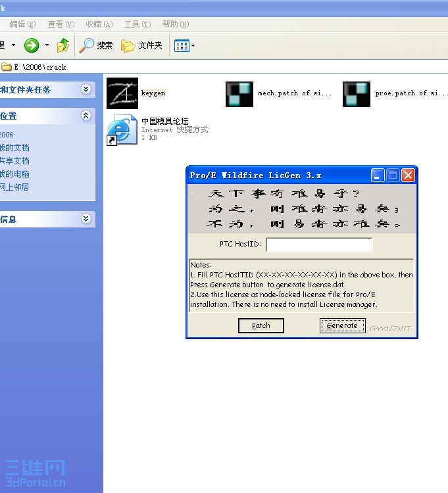This screenshot has width=448, height=493.
Task: Click the 搜索 search magnifier icon
Action: 87,45
